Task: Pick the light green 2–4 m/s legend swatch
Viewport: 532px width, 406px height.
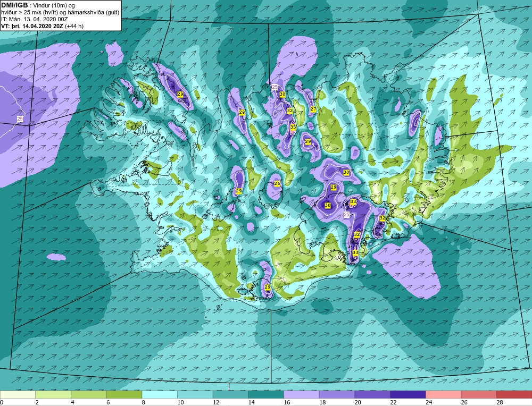Action: point(53,395)
